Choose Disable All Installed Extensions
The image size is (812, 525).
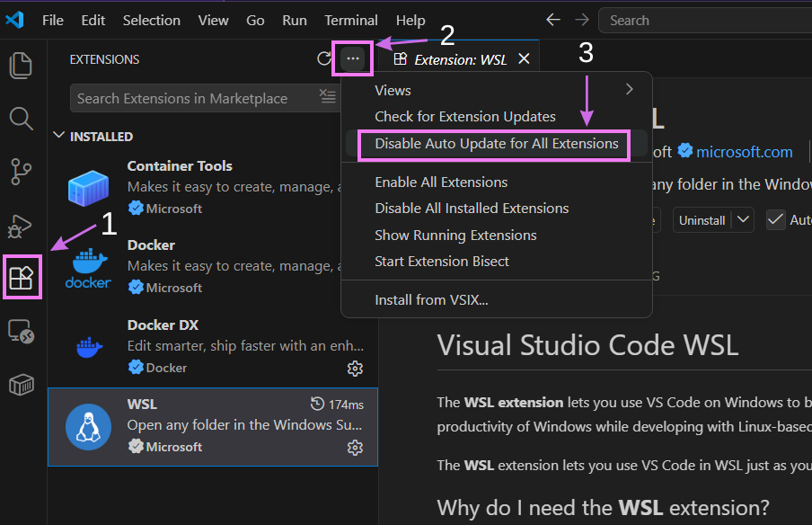(497, 209)
